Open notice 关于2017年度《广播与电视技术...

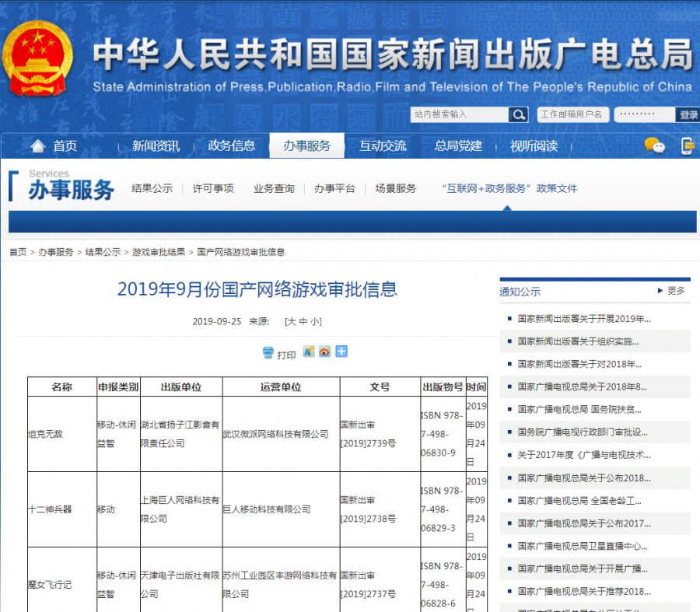click(x=584, y=455)
